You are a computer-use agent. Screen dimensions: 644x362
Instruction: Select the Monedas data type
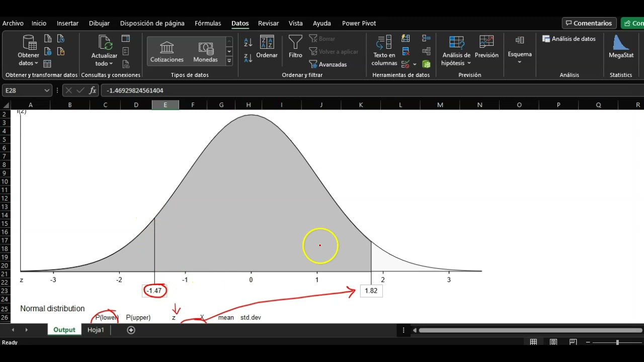[x=205, y=52]
